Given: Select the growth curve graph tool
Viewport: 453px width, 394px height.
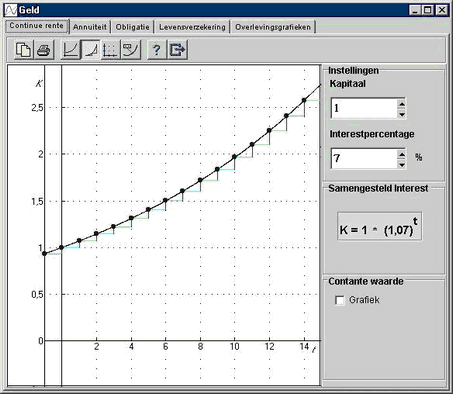Looking at the screenshot, I should 71,50.
